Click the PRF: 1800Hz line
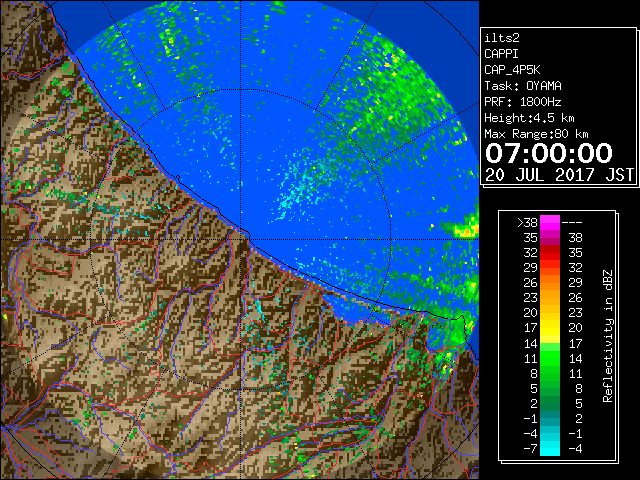 (x=523, y=102)
